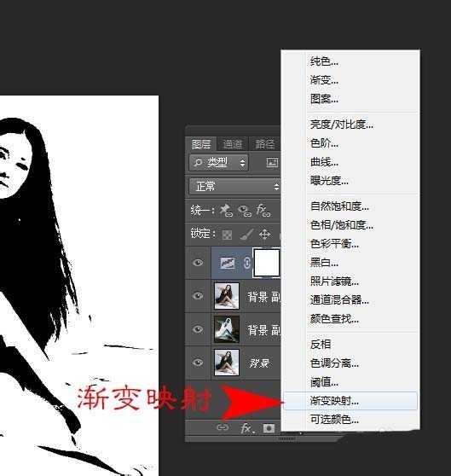Image resolution: width=451 pixels, height=476 pixels.
Task: Switch to the 通道 tab
Action: [x=233, y=144]
